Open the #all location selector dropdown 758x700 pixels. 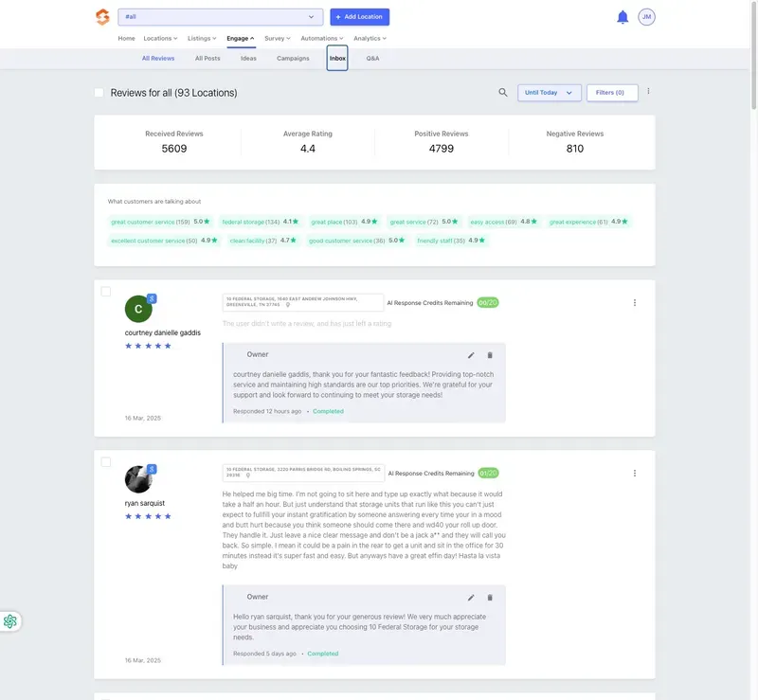tap(221, 17)
